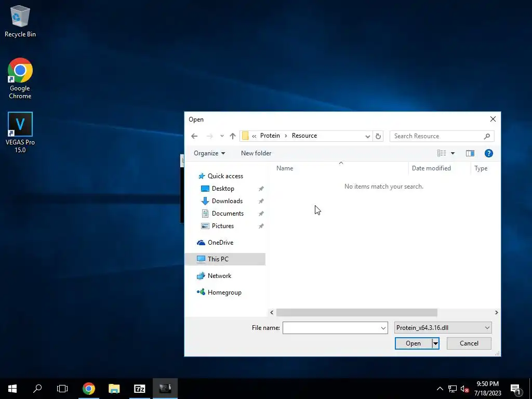Screen dimensions: 532x399
Task: Open the Organize menu
Action: click(x=209, y=153)
